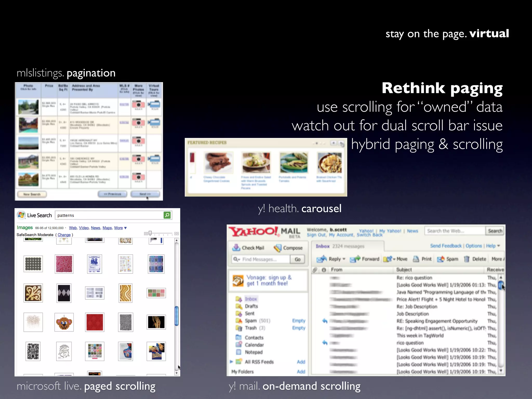Click the News link in Live Search
This screenshot has width=532, height=399.
[x=95, y=228]
